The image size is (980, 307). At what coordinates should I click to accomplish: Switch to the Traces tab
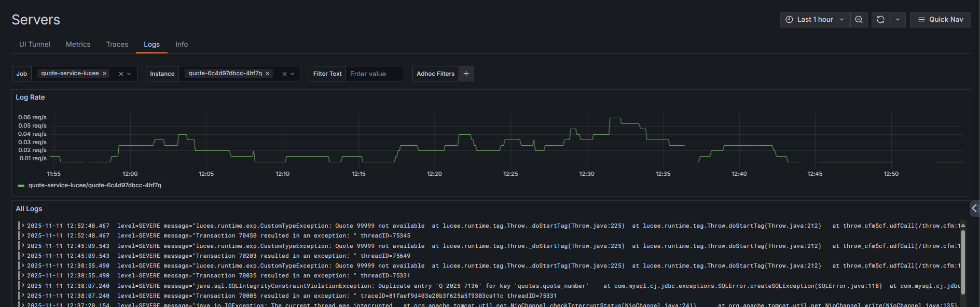point(117,45)
